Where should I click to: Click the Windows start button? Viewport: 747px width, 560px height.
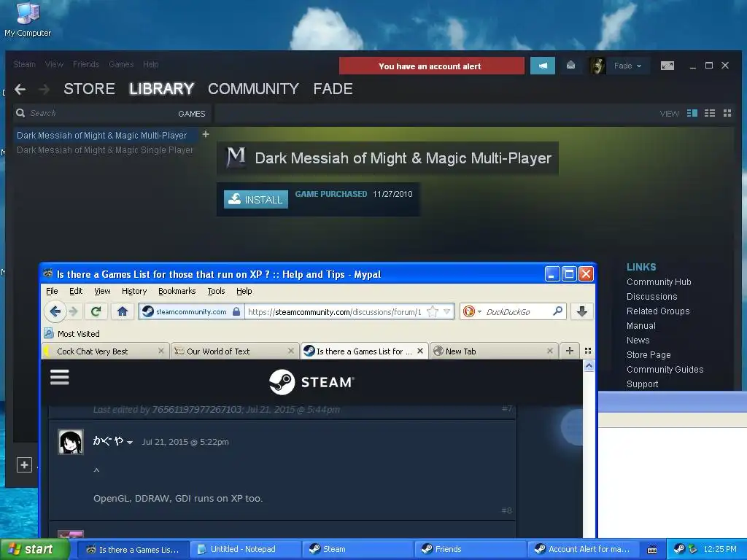34,549
